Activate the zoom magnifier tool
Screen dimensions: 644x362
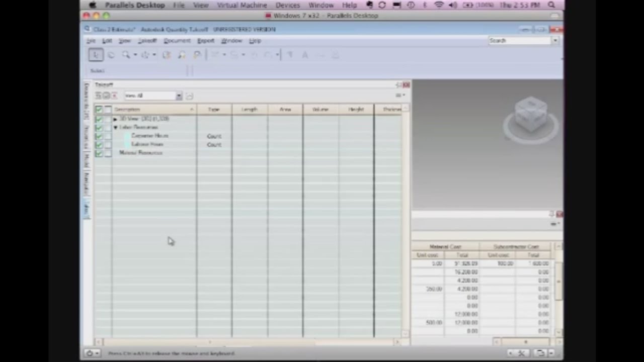(x=126, y=55)
